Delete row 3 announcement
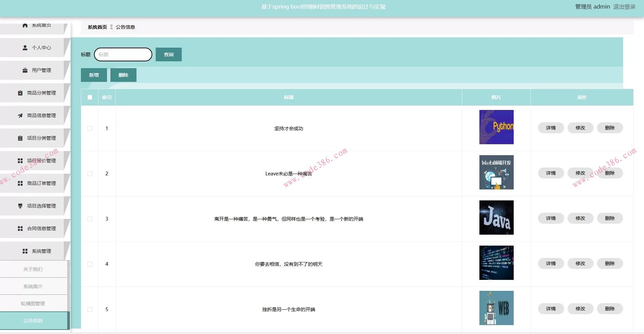Viewport: 644px width, 334px height. [x=610, y=218]
